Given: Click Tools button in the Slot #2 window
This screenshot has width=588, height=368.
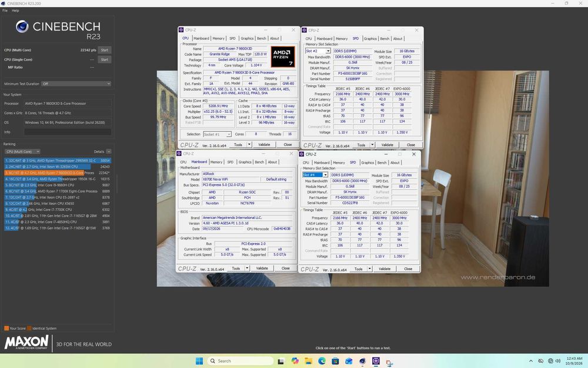Looking at the screenshot, I should click(361, 145).
